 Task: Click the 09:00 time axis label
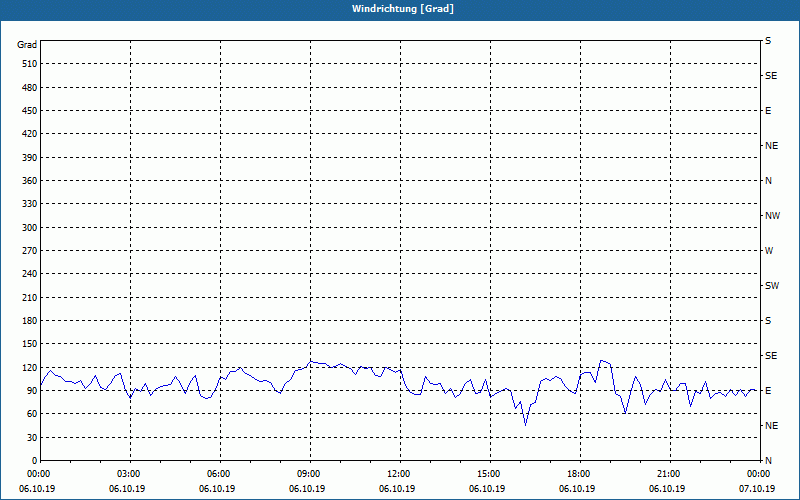pyautogui.click(x=310, y=474)
